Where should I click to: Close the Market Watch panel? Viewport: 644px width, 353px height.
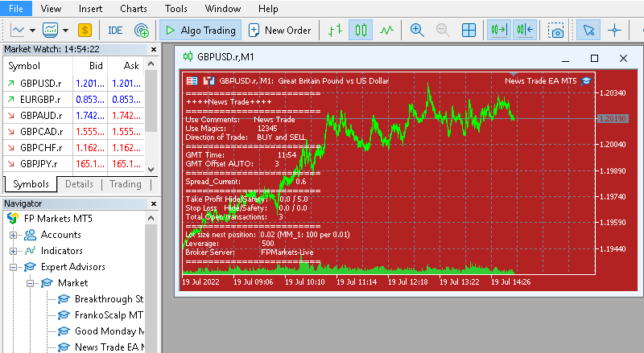click(154, 49)
